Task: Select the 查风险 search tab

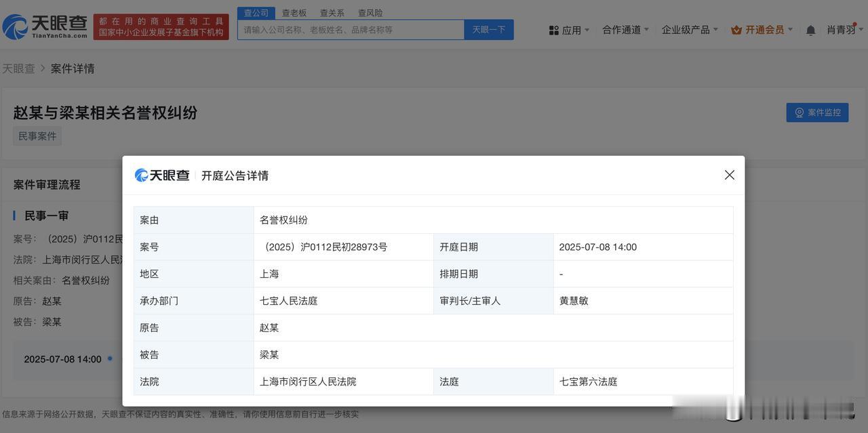Action: point(370,13)
